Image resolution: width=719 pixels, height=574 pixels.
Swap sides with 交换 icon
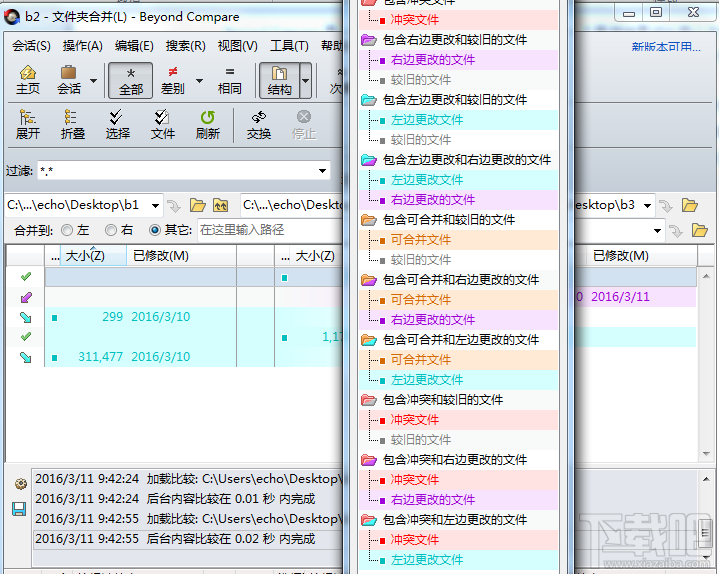pos(259,124)
